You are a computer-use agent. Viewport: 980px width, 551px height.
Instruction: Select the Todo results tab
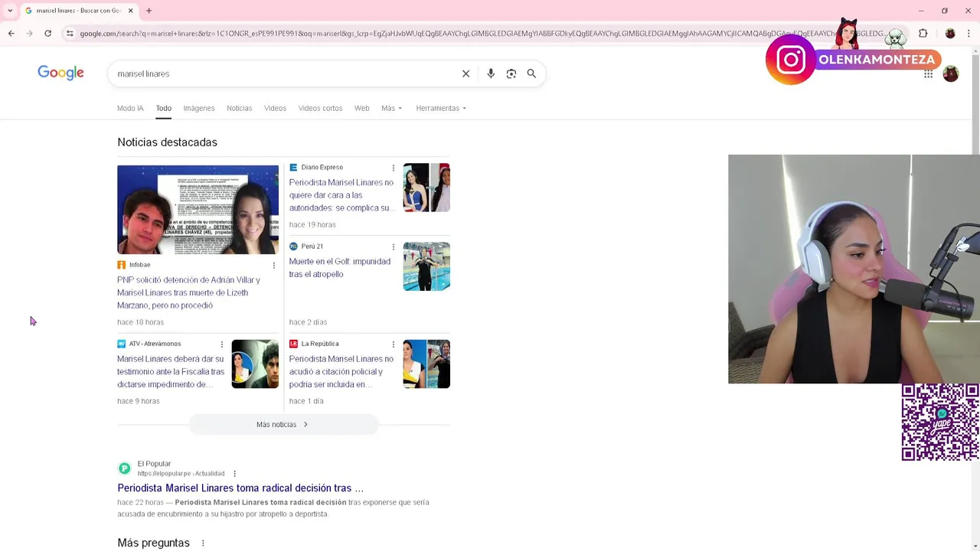click(164, 108)
